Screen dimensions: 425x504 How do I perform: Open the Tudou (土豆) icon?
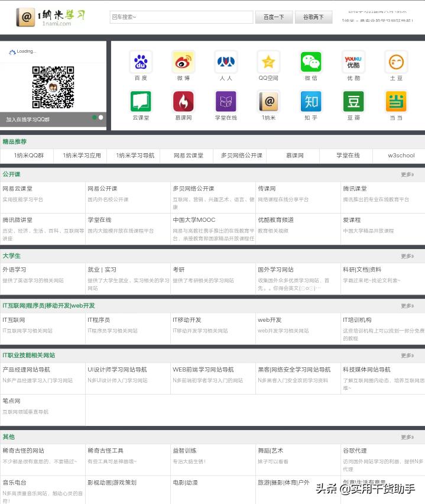click(x=396, y=62)
